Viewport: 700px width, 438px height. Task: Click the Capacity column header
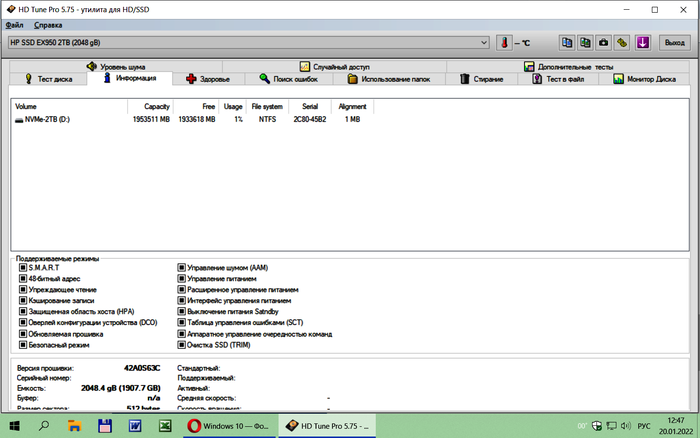tap(151, 106)
